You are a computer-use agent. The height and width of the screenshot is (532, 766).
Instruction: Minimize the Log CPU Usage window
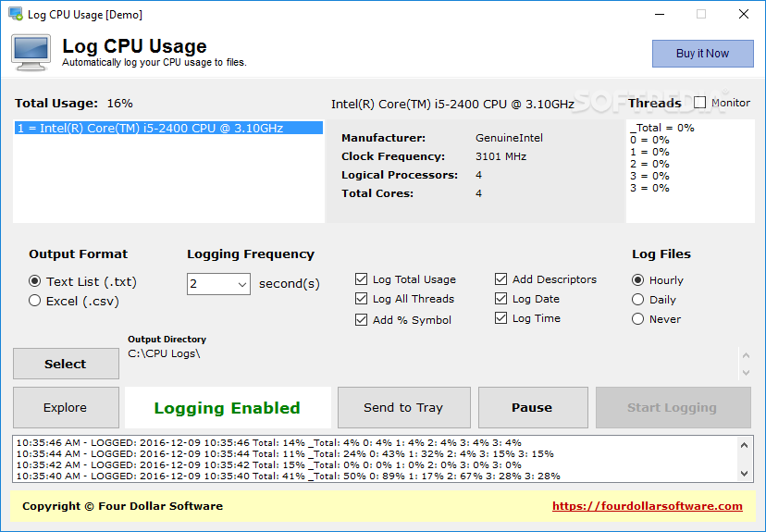tap(660, 14)
